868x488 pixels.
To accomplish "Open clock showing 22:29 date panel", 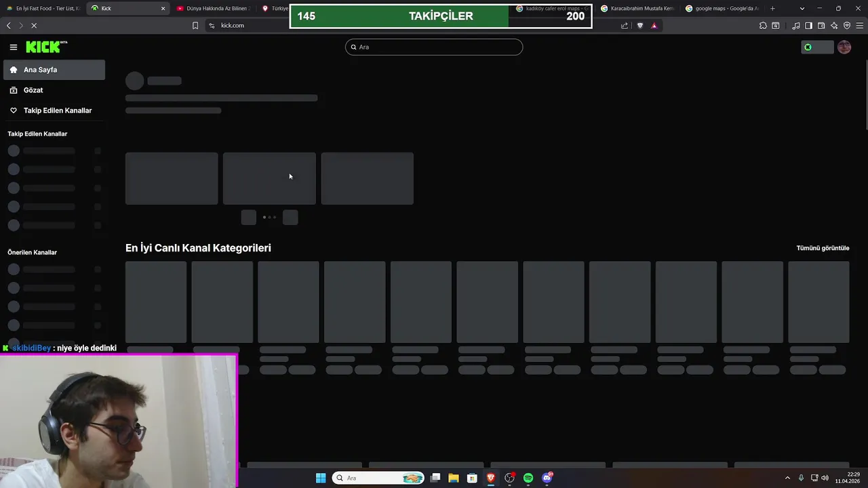I will pyautogui.click(x=848, y=478).
